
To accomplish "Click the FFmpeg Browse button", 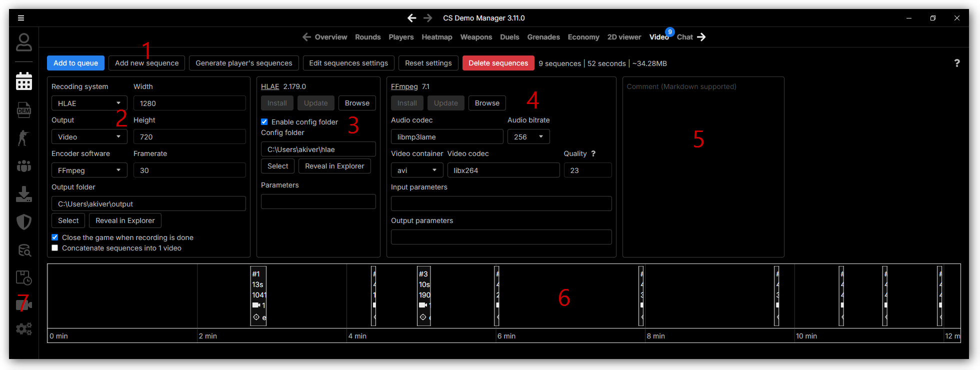I will click(487, 103).
